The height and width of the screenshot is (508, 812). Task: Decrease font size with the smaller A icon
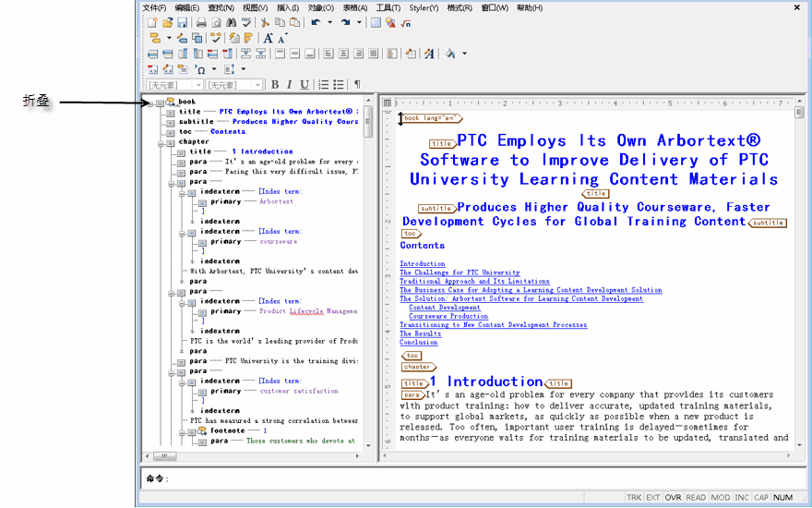(x=282, y=39)
